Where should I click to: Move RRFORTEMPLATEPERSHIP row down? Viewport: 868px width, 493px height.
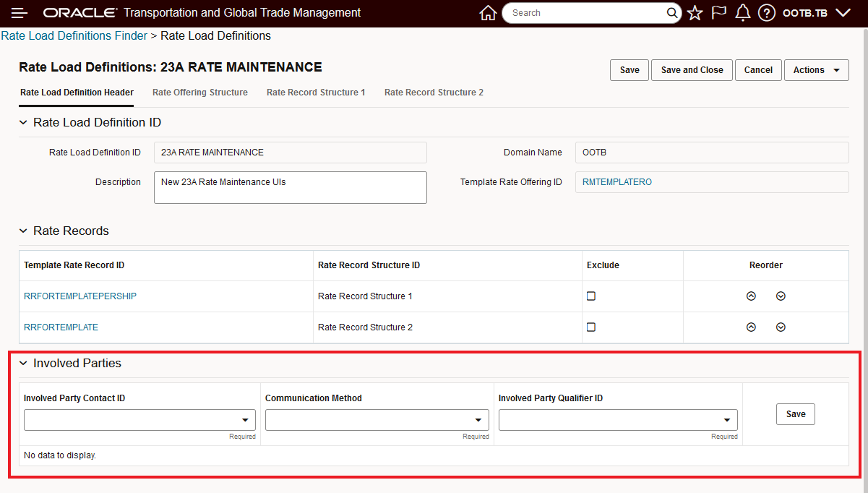click(781, 296)
